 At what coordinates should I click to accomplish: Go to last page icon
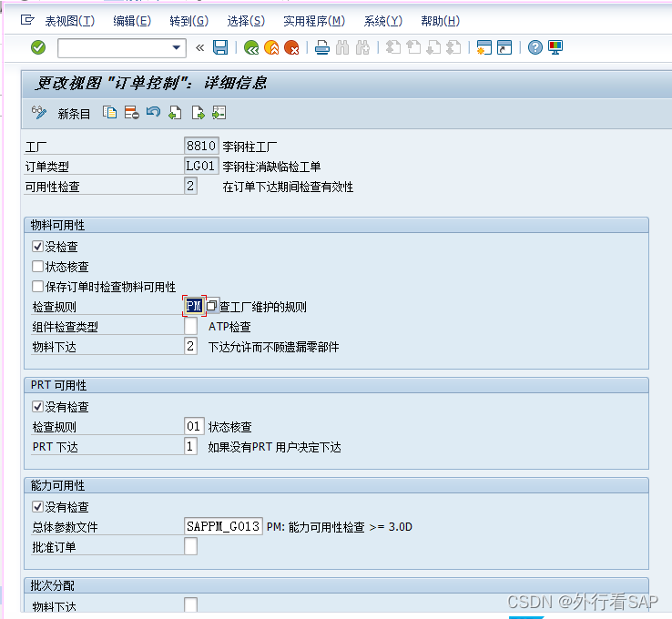(x=453, y=47)
